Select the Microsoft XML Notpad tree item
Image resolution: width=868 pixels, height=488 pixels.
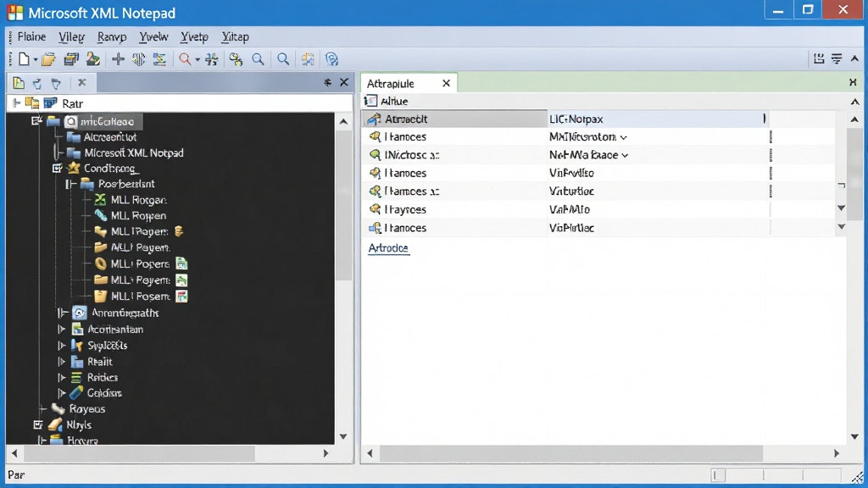(x=134, y=152)
